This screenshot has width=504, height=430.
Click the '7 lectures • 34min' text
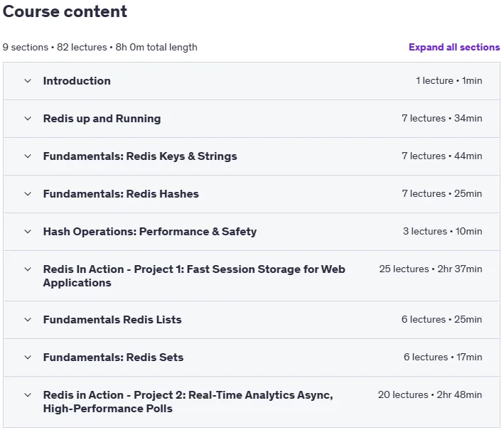[442, 118]
